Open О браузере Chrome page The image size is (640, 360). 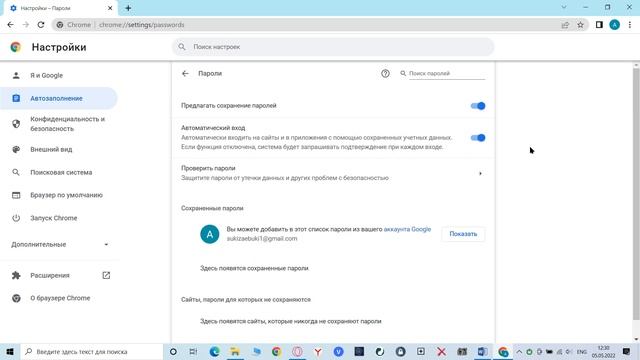coord(59,298)
